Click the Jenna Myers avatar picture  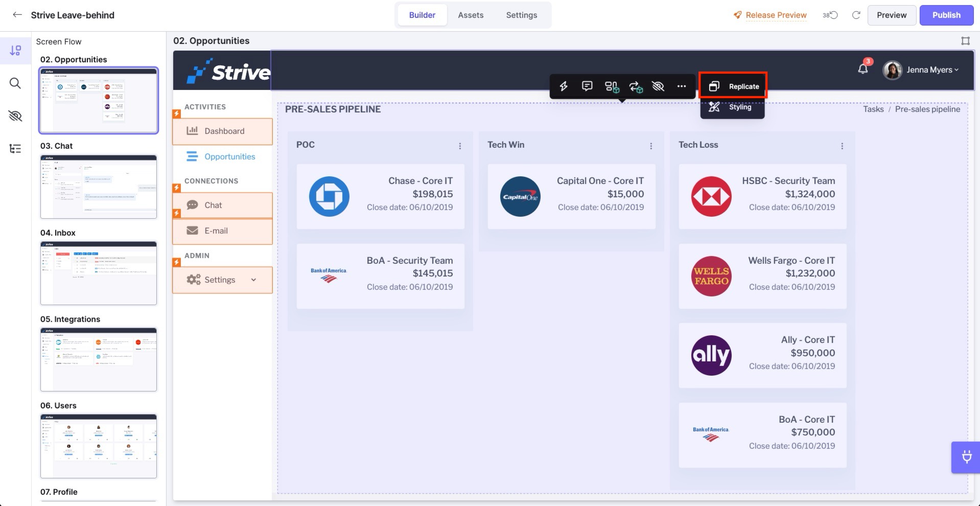[892, 70]
